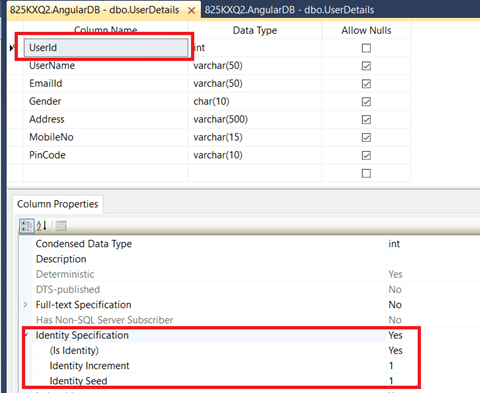Close the active dbo.UserDetails tab

pyautogui.click(x=191, y=11)
